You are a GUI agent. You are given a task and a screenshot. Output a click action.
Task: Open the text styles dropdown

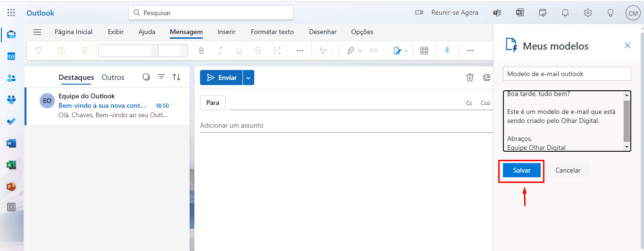[x=326, y=51]
